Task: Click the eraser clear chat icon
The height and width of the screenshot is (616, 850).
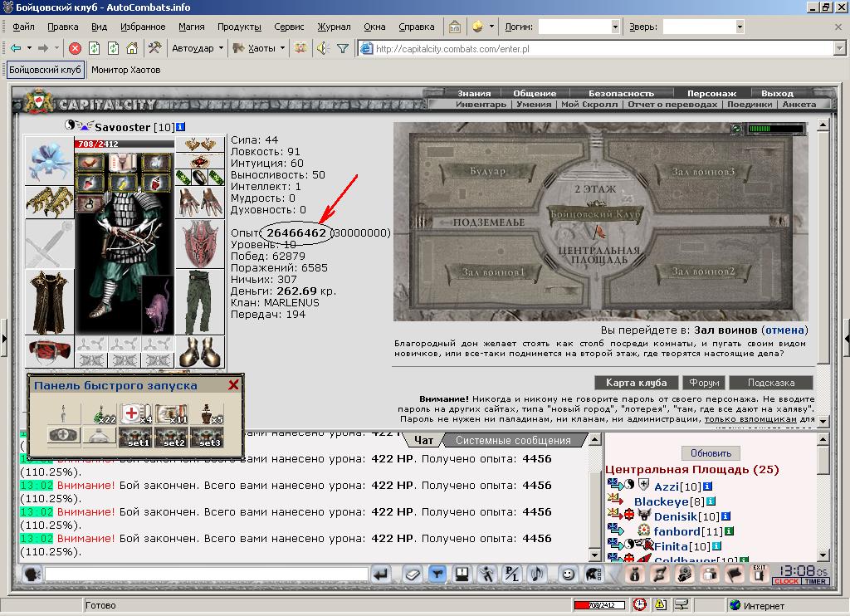Action: click(x=413, y=574)
